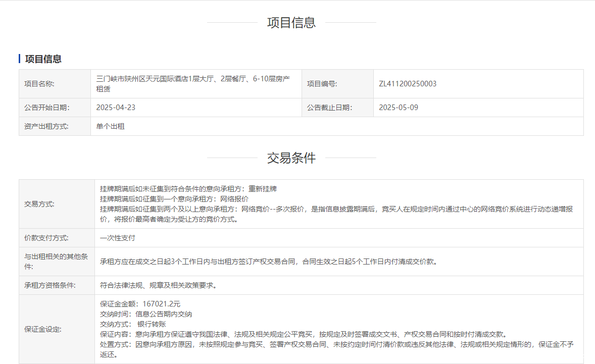Viewport: 595px width, 364px height.
Task: Click the 项目信息 section title with blue bar
Action: point(43,59)
